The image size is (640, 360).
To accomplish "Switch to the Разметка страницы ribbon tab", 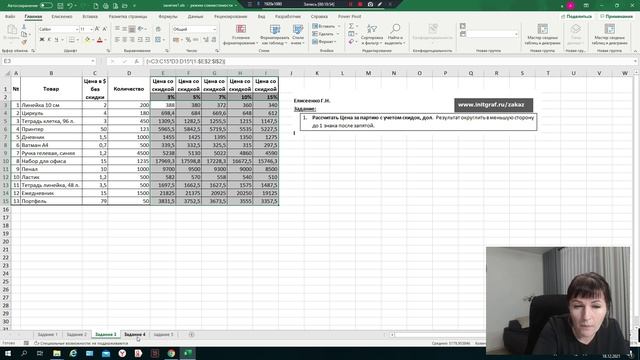I will coord(128,16).
